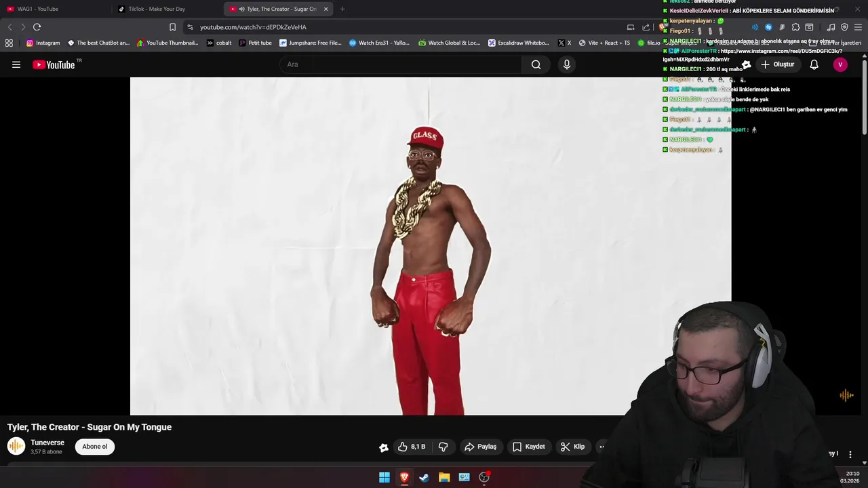This screenshot has width=868, height=488.
Task: Dislike the video with thumbs down
Action: (x=443, y=447)
